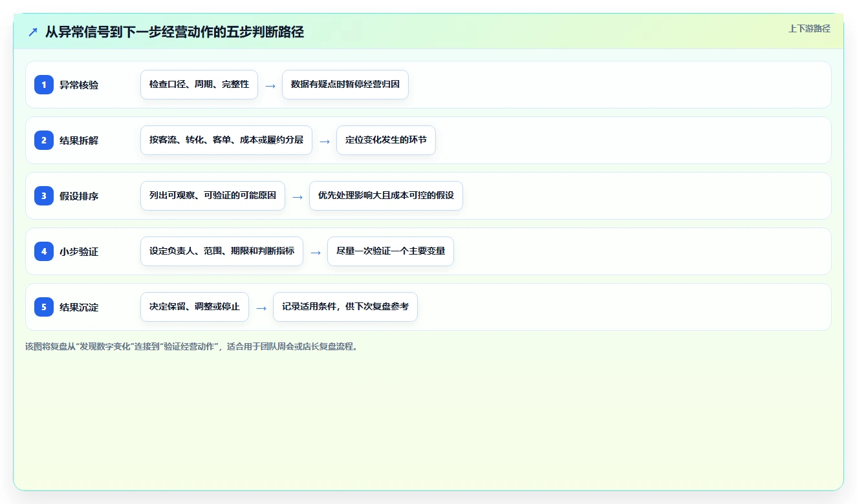Viewport: 857px width, 504px height.
Task: Click the 设定负责人、范围、期限和判断指标 box
Action: (x=222, y=251)
